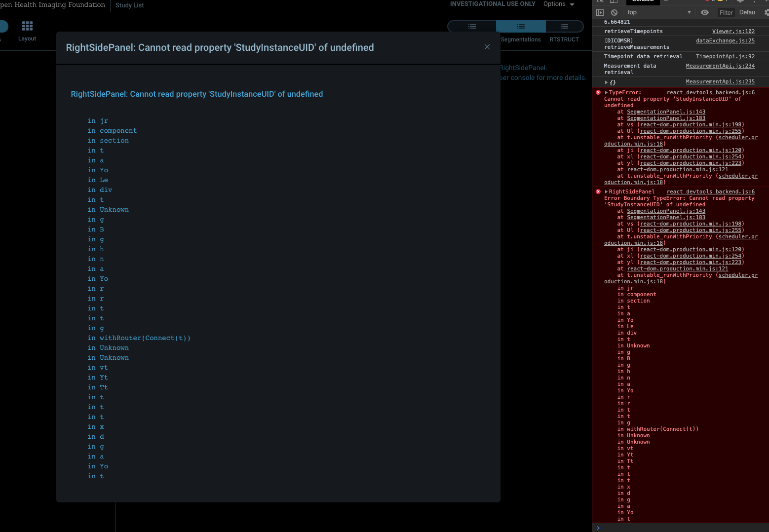This screenshot has width=769, height=532.
Task: Toggle the highlighted middle list panel button
Action: pyautogui.click(x=521, y=26)
